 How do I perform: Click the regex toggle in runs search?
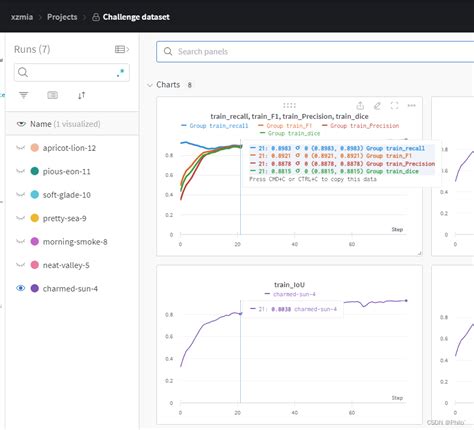pos(120,73)
